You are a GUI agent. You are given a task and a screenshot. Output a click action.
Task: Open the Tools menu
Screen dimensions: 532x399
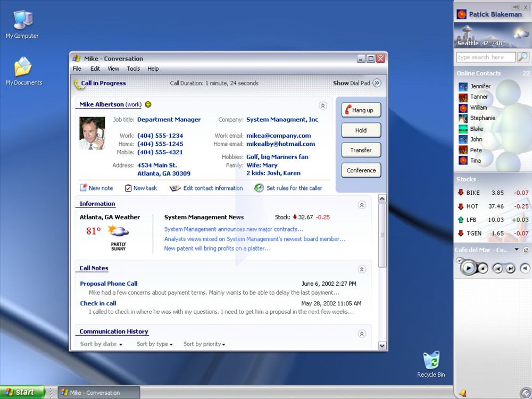click(x=133, y=69)
